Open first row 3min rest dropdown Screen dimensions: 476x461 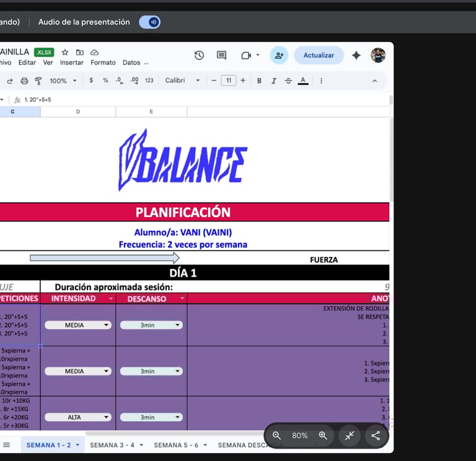(x=151, y=325)
